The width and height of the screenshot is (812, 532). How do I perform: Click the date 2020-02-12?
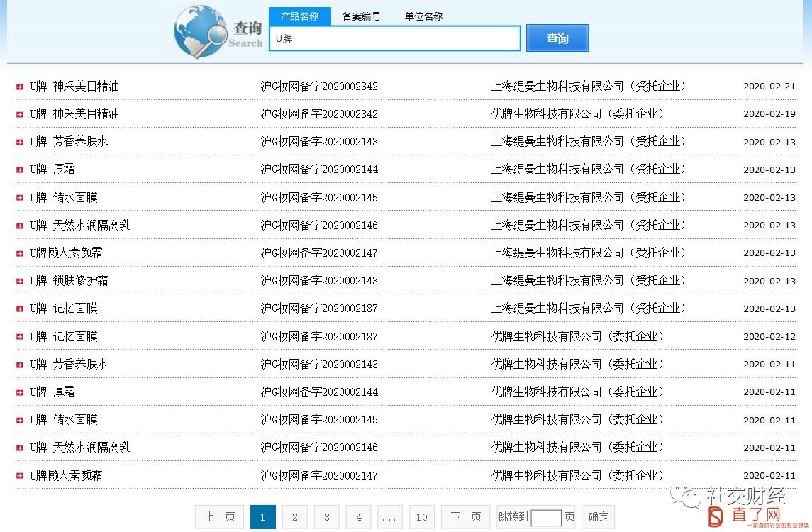coord(769,337)
